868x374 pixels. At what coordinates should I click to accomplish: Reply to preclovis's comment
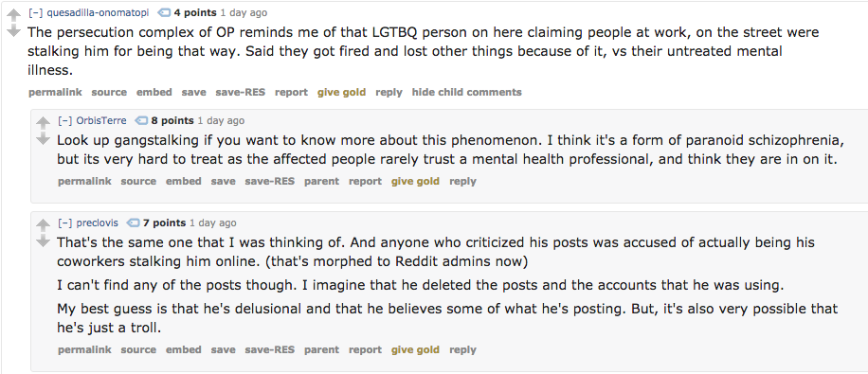click(462, 349)
